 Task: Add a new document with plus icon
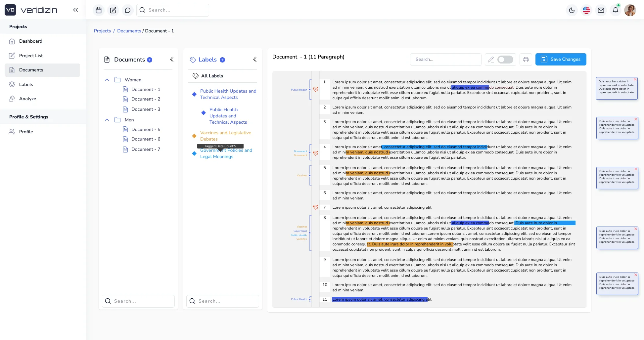(150, 60)
